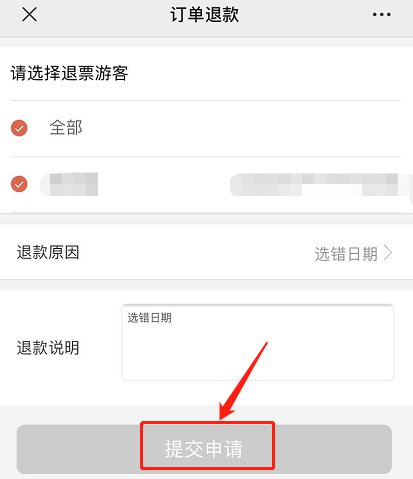Tap the blurred guest name

(69, 184)
